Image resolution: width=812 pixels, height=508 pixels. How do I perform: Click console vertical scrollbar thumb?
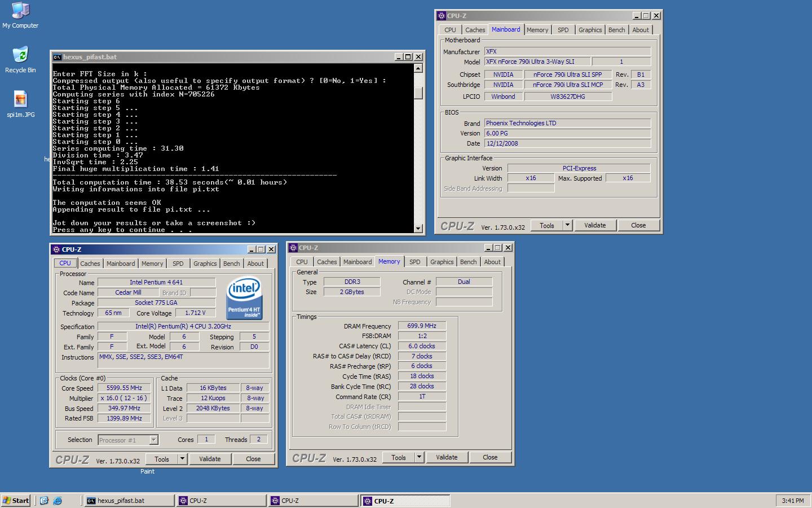[x=418, y=93]
